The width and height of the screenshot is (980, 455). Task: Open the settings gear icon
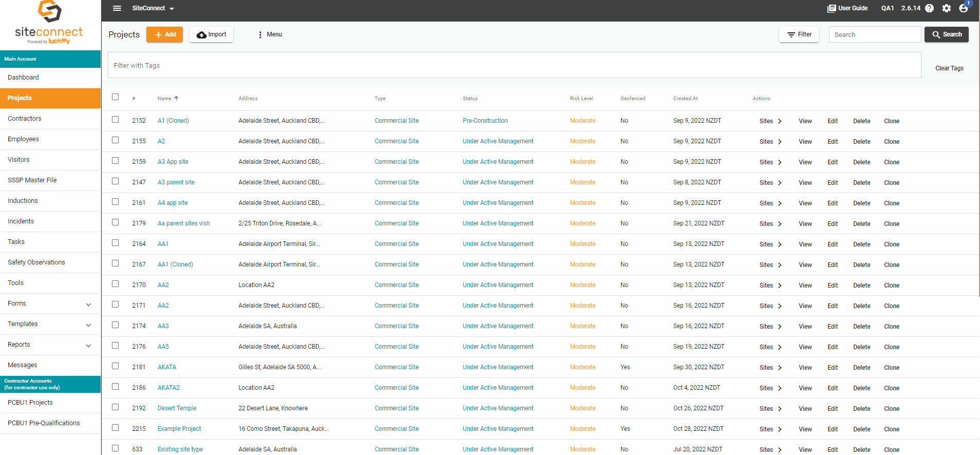click(x=947, y=8)
